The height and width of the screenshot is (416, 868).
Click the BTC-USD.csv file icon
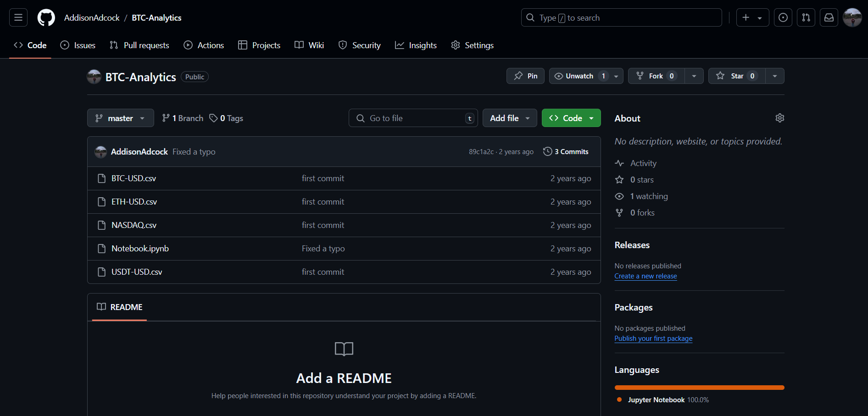[102, 178]
